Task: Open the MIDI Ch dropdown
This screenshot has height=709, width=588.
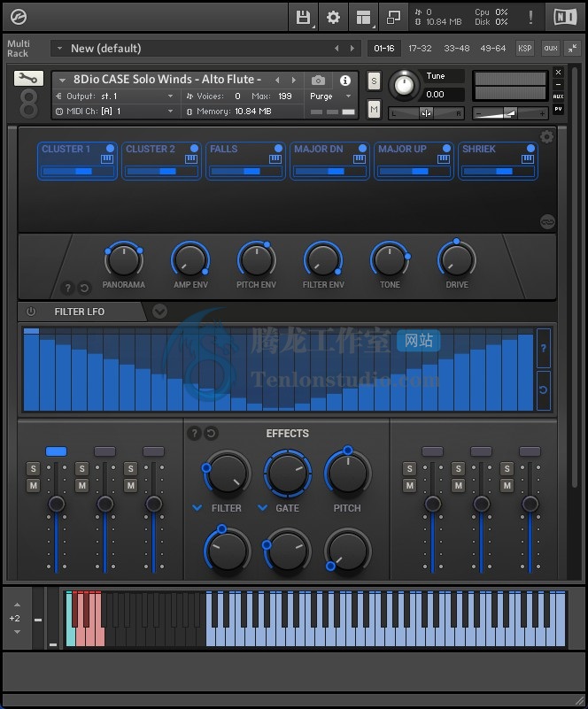Action: click(x=171, y=112)
